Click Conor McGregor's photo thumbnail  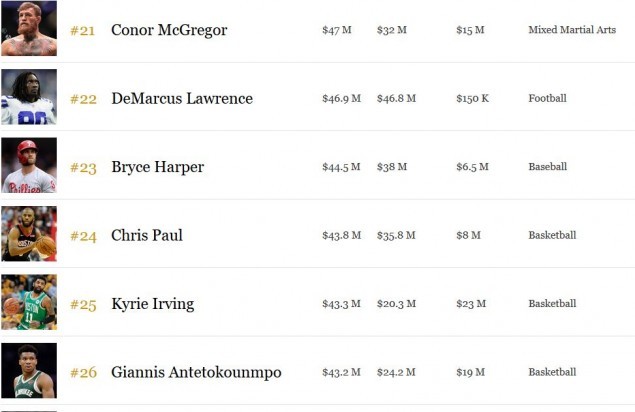[29, 29]
